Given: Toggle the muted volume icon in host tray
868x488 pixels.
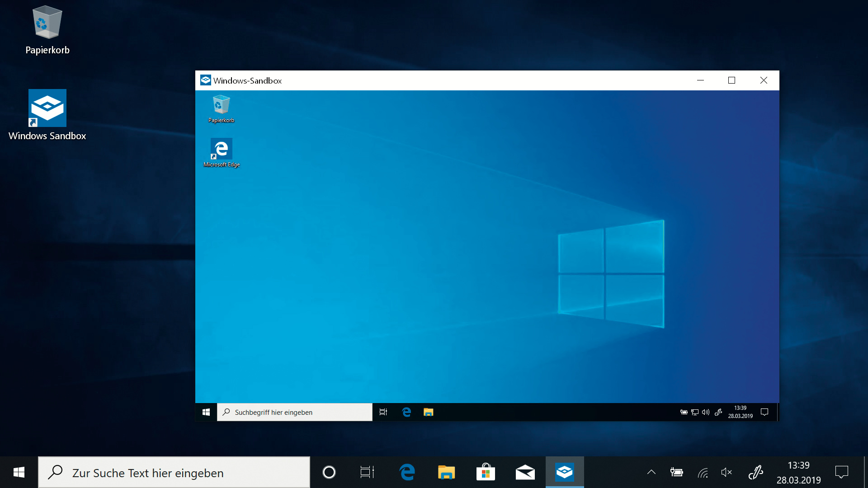Looking at the screenshot, I should click(726, 473).
